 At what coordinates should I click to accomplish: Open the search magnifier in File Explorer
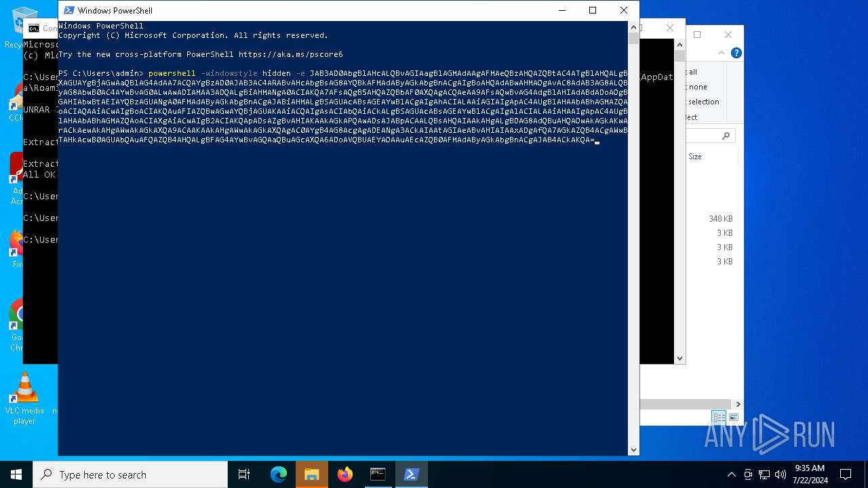(726, 136)
